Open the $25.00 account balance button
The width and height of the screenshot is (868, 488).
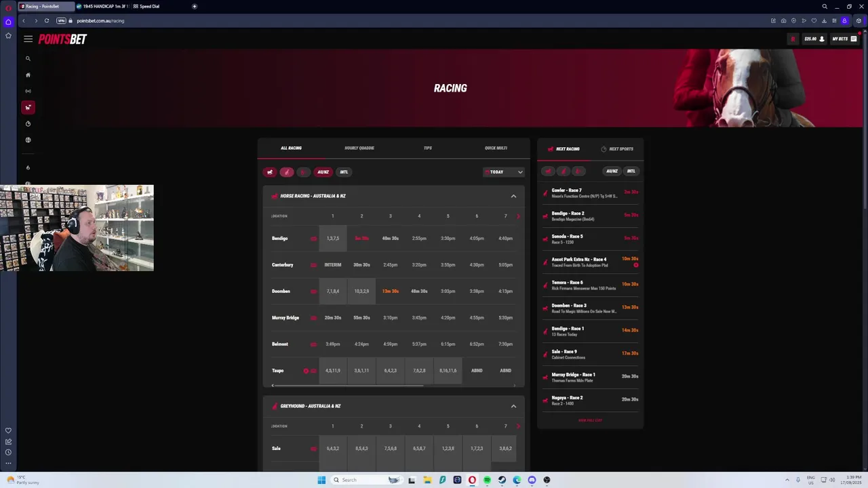point(814,39)
